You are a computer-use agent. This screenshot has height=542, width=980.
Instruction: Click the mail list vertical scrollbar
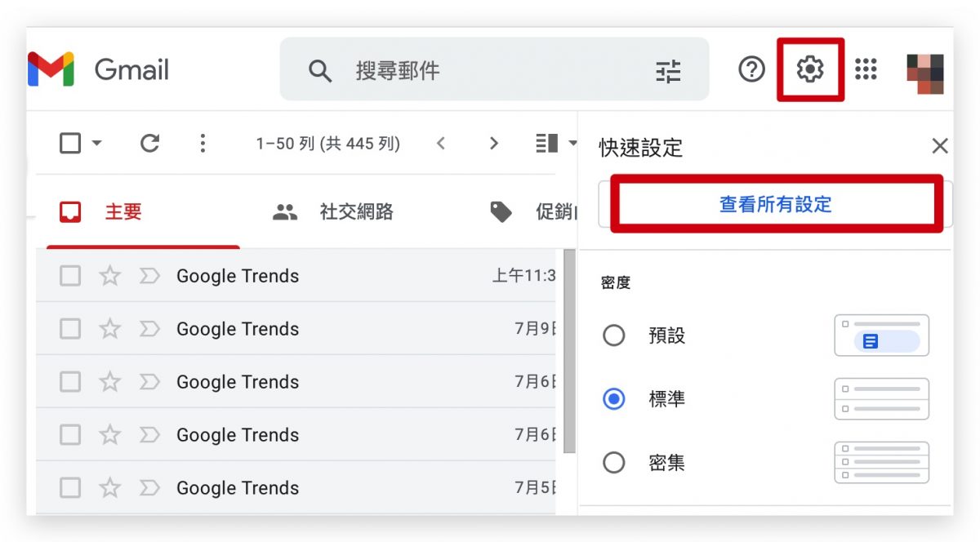coord(569,351)
